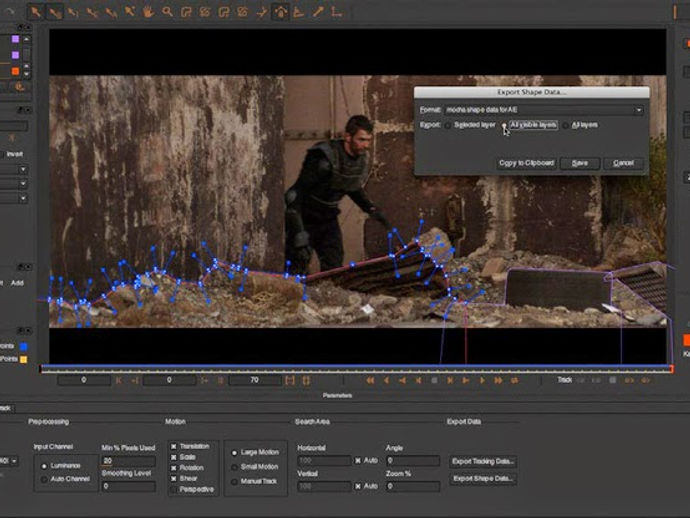Click the Save button in Export dialog
690x518 pixels.
[x=580, y=163]
